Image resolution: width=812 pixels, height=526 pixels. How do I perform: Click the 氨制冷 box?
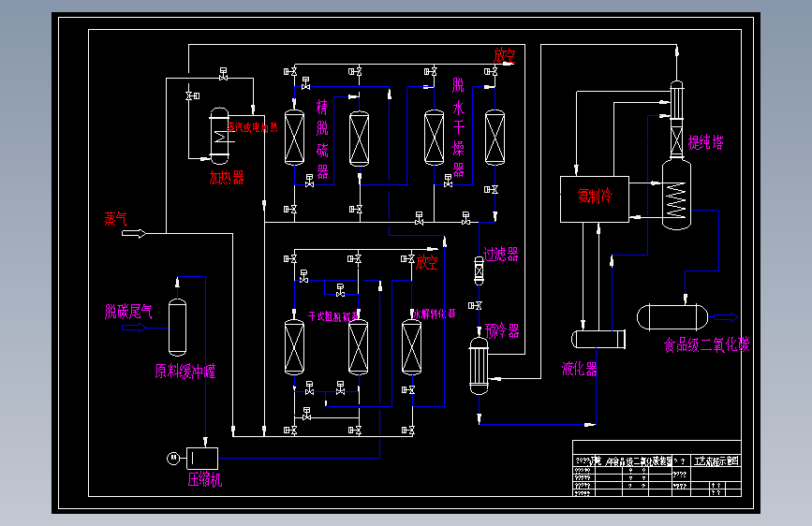595,199
